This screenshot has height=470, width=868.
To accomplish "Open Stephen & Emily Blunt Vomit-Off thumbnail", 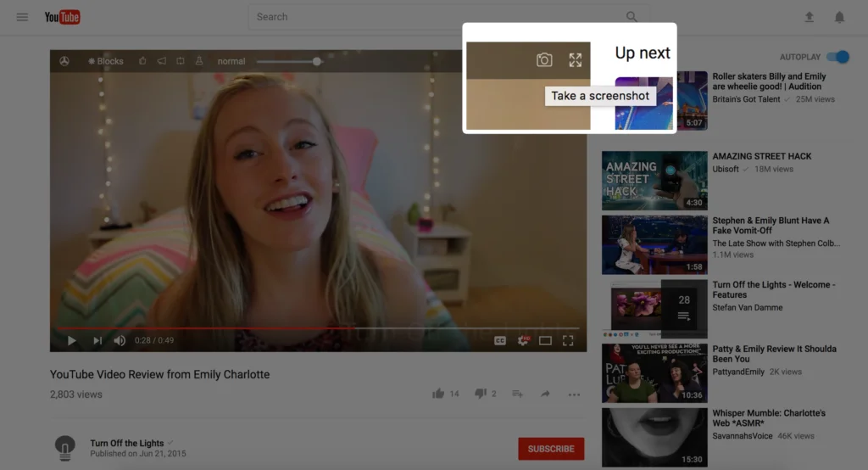I will click(x=654, y=245).
